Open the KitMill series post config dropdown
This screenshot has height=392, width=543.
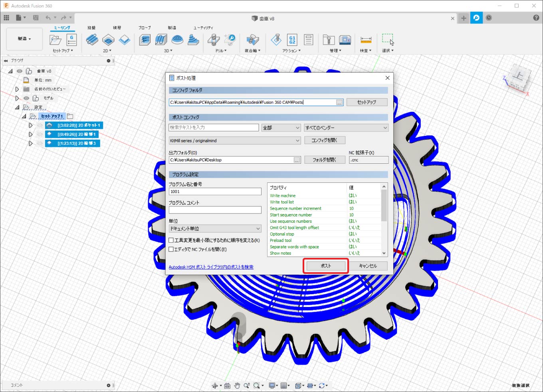(235, 141)
